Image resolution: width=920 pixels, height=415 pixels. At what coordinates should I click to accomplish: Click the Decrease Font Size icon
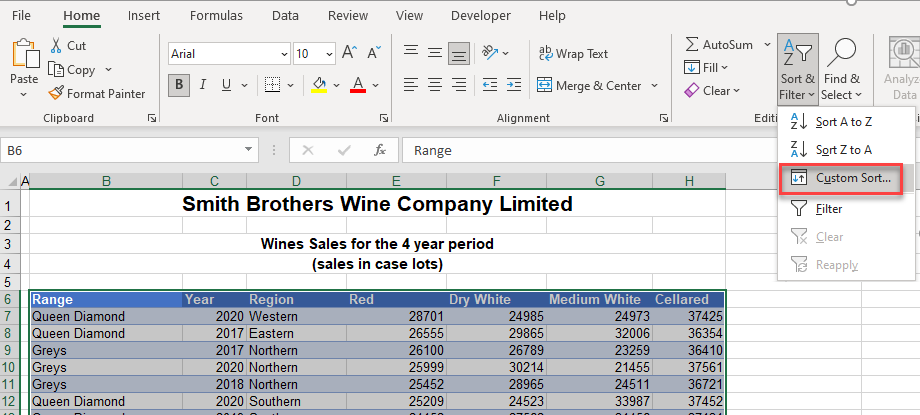click(x=374, y=53)
